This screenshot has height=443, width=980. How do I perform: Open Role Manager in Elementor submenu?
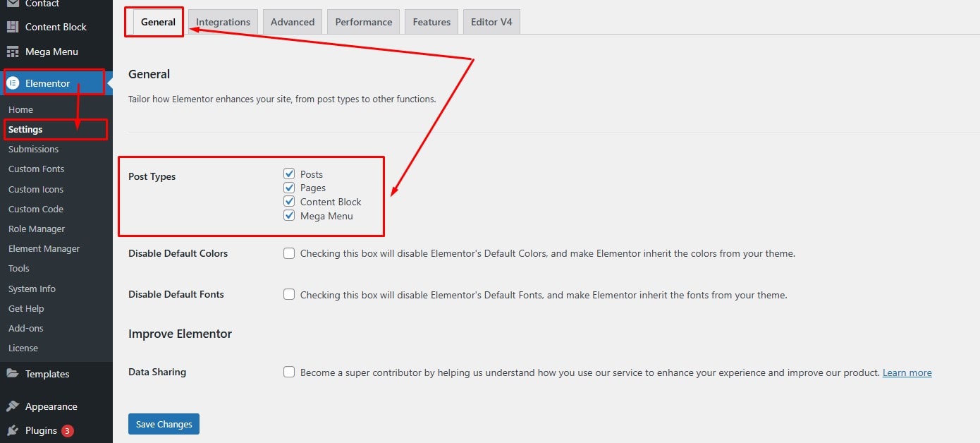tap(37, 229)
